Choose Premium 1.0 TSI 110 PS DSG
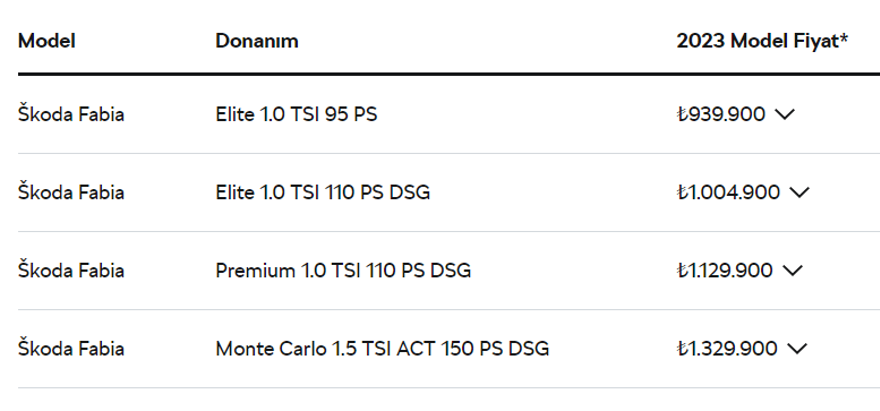880x411 pixels. point(343,270)
